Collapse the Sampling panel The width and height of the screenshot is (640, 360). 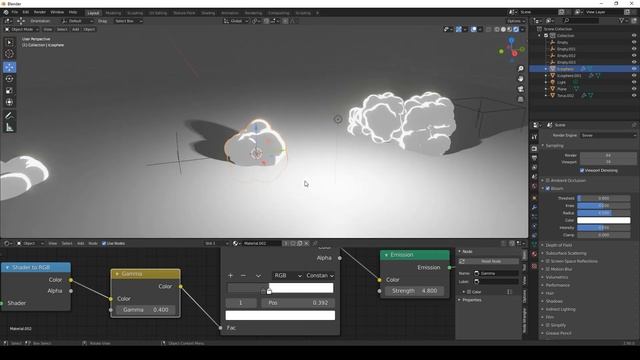554,146
